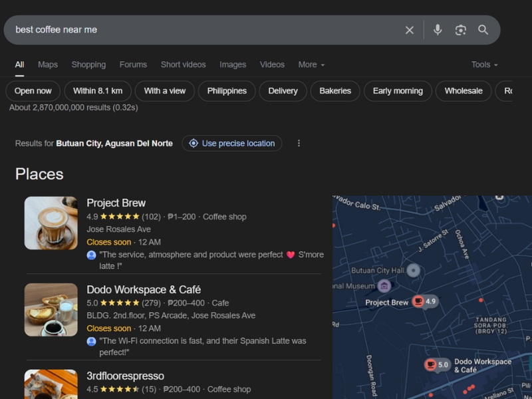The width and height of the screenshot is (532, 399).
Task: Click the crosshair icon on Use precise location
Action: tap(193, 143)
